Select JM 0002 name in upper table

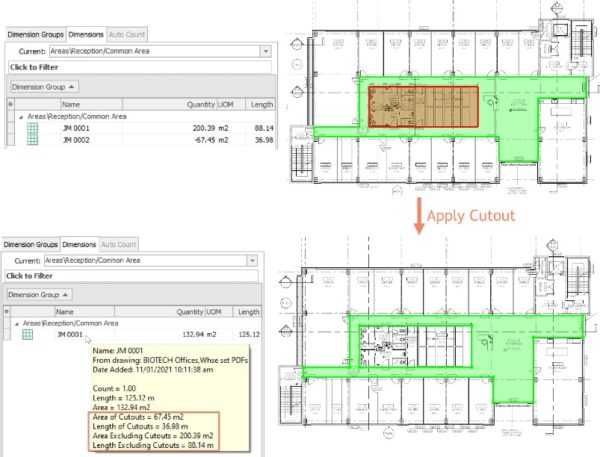pos(76,140)
